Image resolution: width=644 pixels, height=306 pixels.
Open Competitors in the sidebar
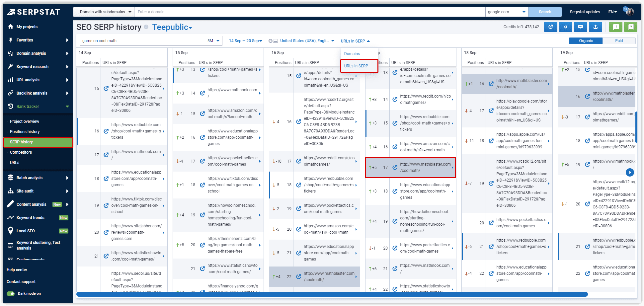click(21, 152)
